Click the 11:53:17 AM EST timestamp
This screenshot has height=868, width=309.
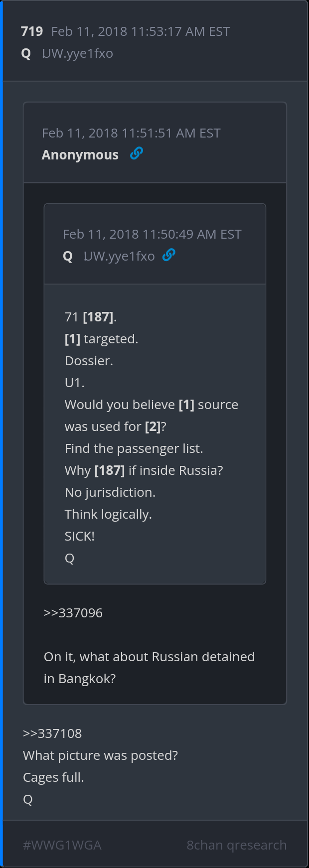coord(141,31)
